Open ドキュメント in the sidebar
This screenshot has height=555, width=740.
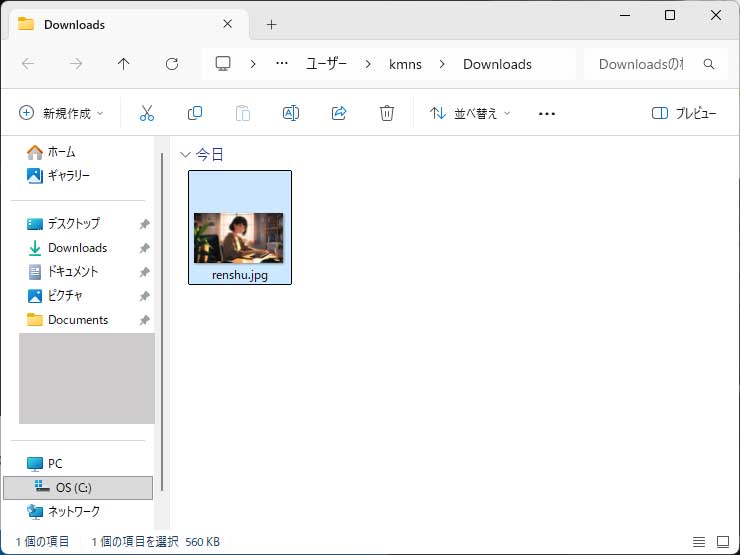pyautogui.click(x=73, y=272)
